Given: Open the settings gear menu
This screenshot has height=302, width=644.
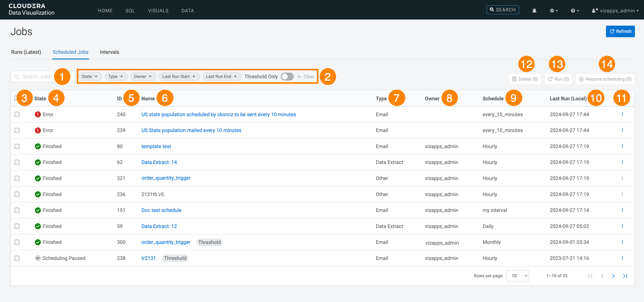Looking at the screenshot, I should (554, 10).
